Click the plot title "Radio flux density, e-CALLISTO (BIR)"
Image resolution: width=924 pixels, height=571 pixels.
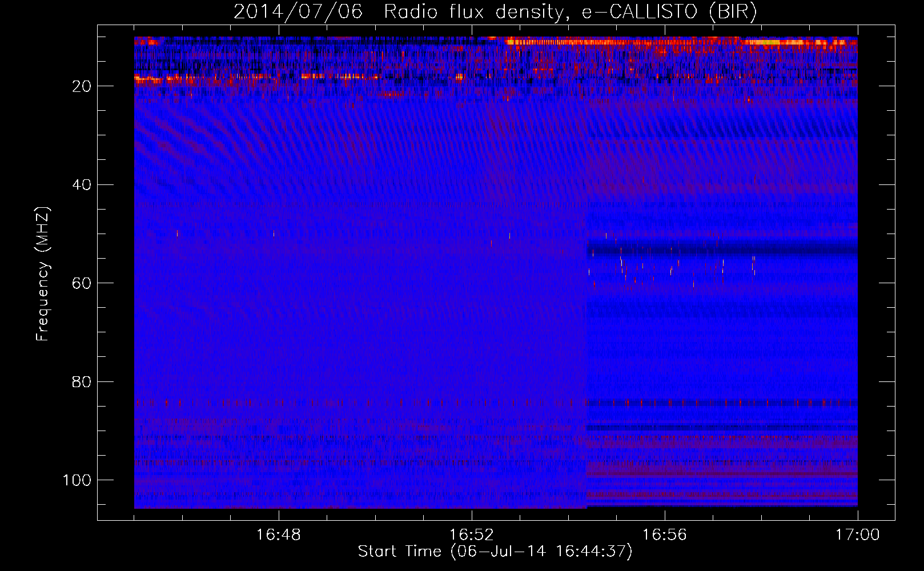[x=570, y=12]
